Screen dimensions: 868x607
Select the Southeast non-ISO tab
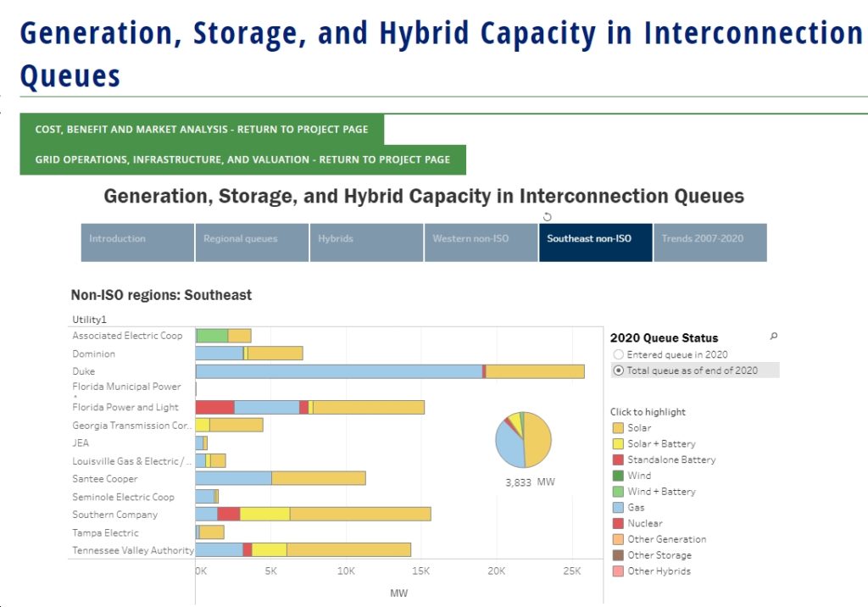click(x=596, y=242)
